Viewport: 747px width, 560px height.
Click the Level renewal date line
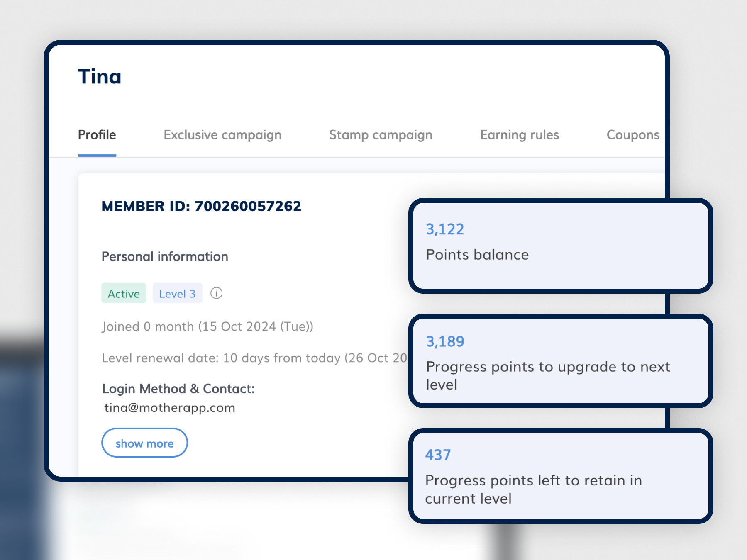pos(254,358)
